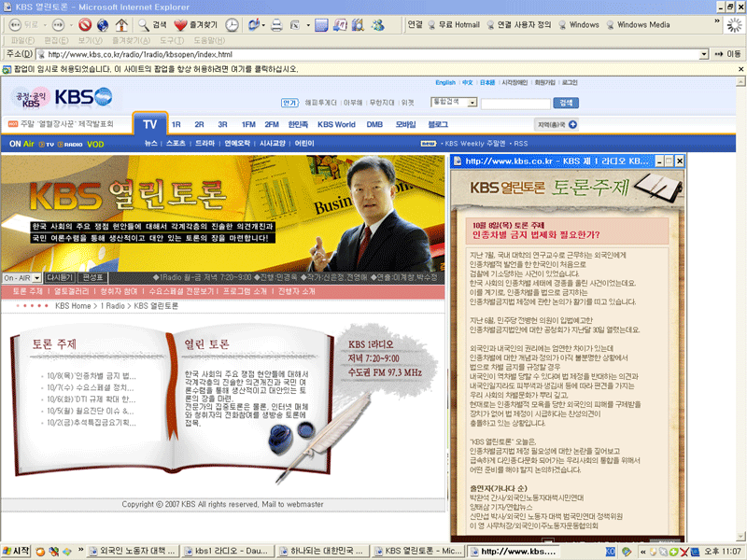Open the 청취자 참여 link

coord(119,291)
